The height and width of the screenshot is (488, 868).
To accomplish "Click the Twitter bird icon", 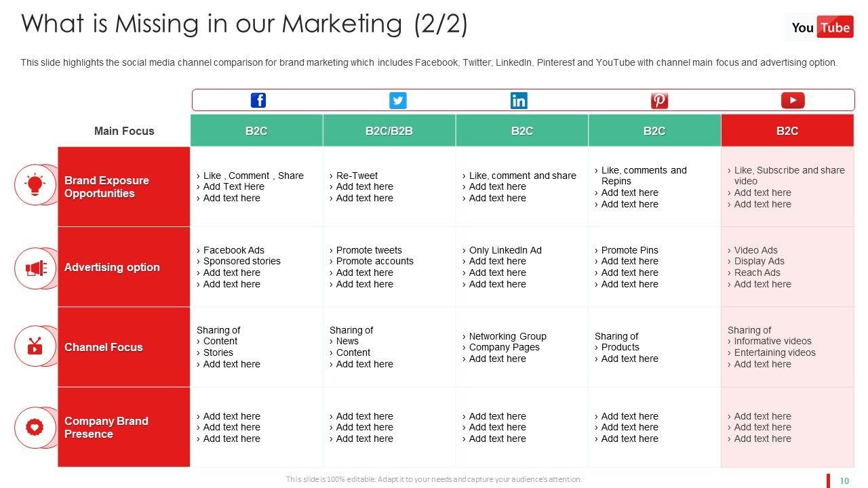I will [x=398, y=100].
